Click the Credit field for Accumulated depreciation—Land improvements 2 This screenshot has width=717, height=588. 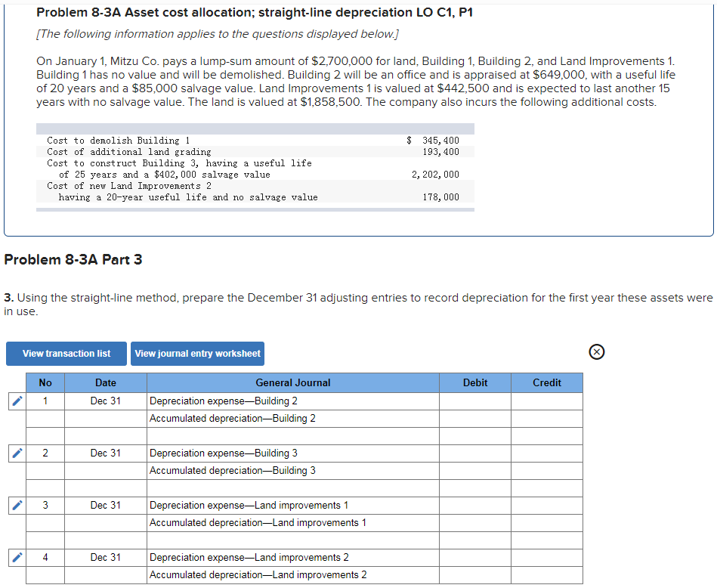tap(546, 575)
